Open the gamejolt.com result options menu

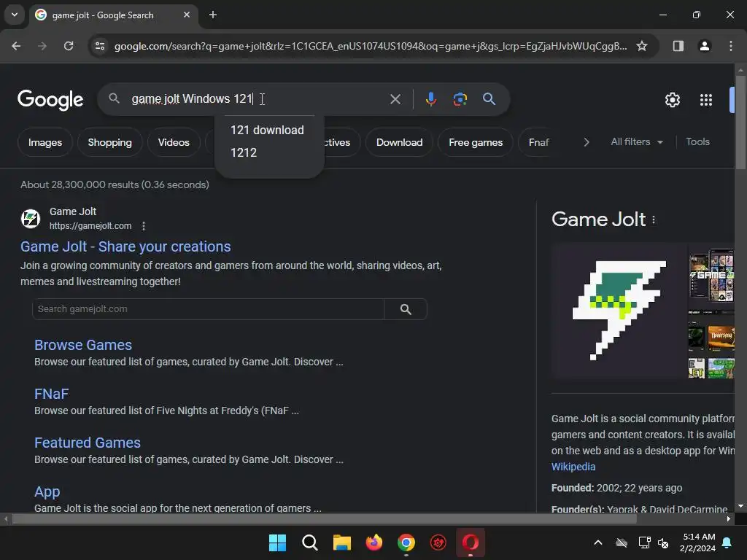click(144, 226)
